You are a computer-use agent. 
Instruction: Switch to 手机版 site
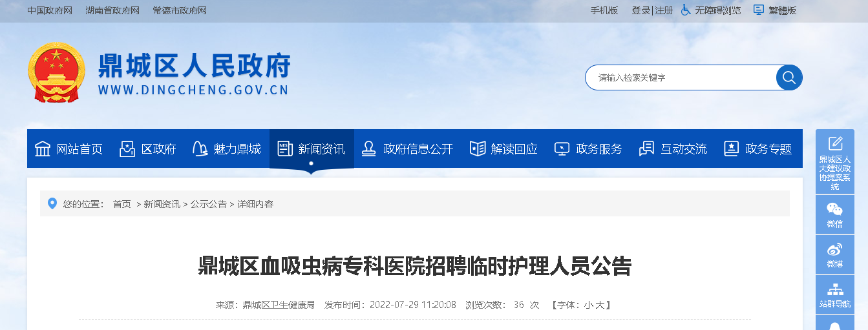pyautogui.click(x=604, y=10)
